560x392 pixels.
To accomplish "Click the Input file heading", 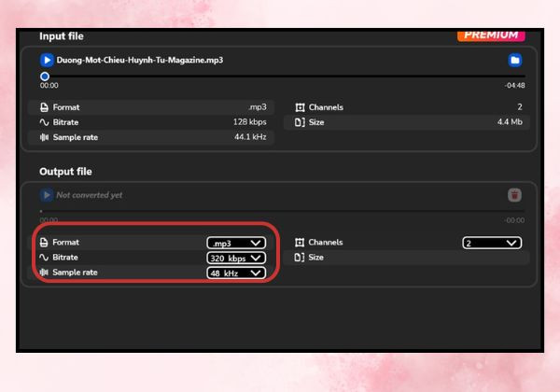I will pyautogui.click(x=62, y=36).
